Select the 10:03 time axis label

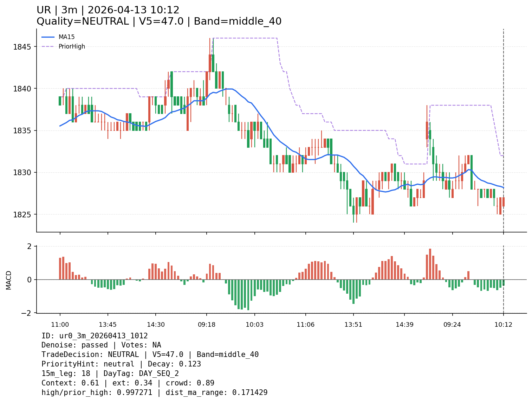coord(254,325)
